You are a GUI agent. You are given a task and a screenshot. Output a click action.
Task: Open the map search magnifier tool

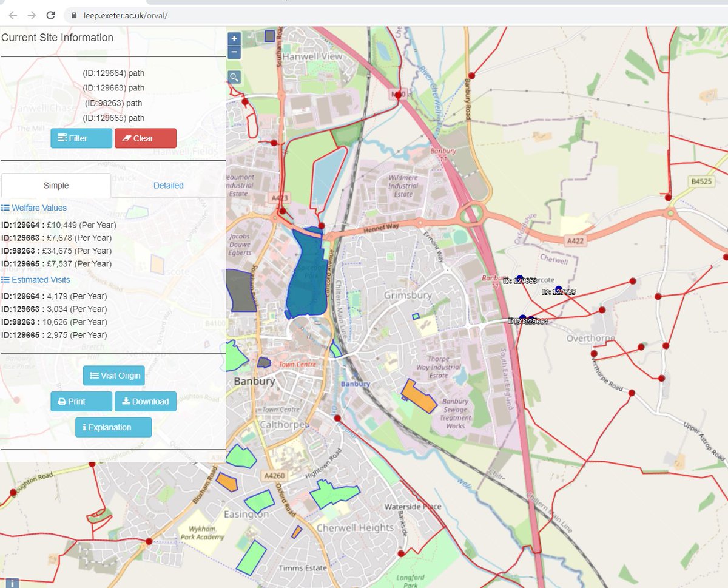click(x=235, y=77)
